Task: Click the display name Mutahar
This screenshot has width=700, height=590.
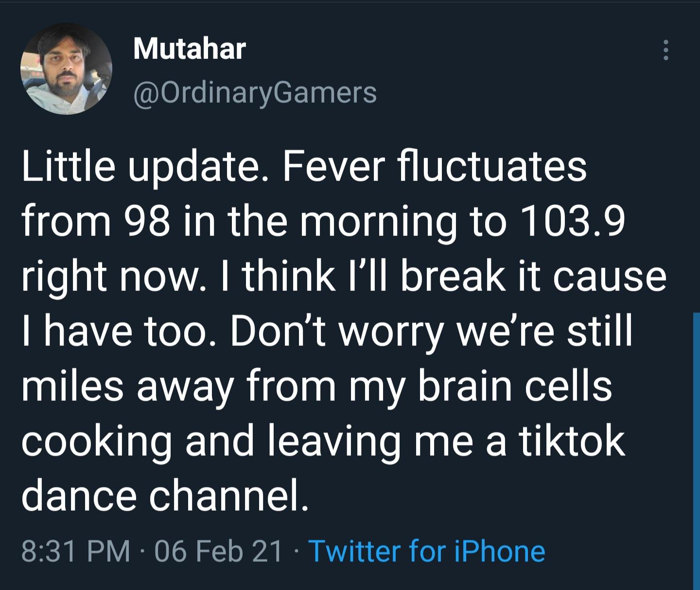Action: pyautogui.click(x=190, y=48)
